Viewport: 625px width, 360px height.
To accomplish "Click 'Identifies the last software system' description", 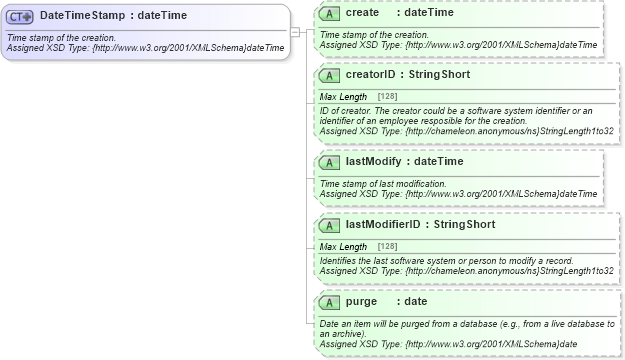I will coord(446,261).
